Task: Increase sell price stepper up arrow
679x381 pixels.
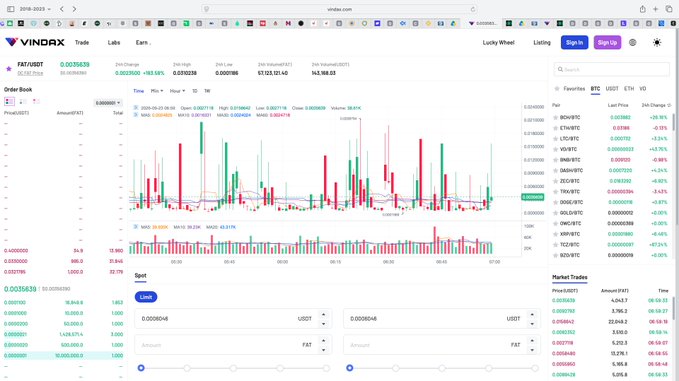Action: tap(532, 314)
